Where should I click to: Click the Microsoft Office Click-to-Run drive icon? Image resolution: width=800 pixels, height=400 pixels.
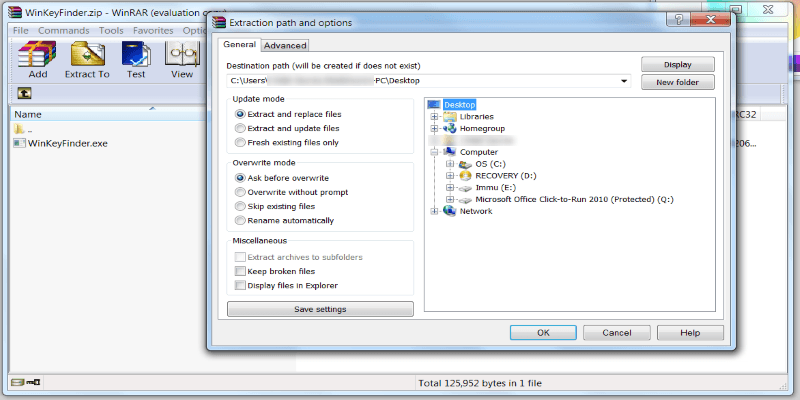(x=465, y=199)
